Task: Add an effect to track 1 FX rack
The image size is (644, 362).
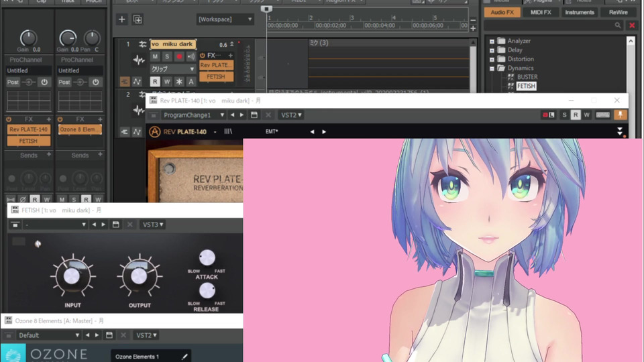Action: [230, 55]
